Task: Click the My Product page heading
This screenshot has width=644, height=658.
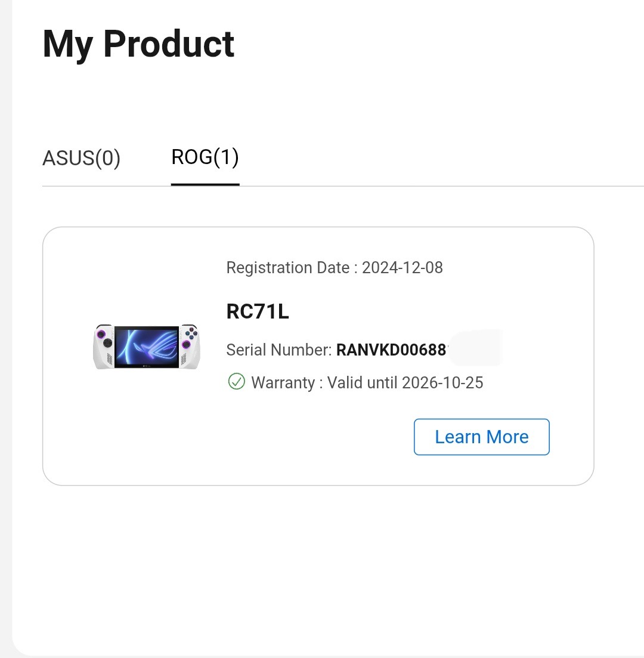Action: [x=138, y=44]
